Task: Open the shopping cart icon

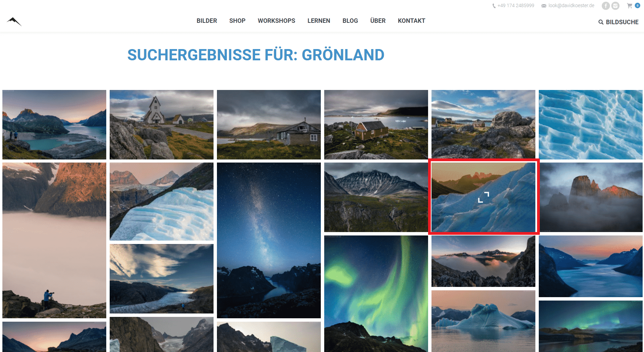Action: coord(630,6)
